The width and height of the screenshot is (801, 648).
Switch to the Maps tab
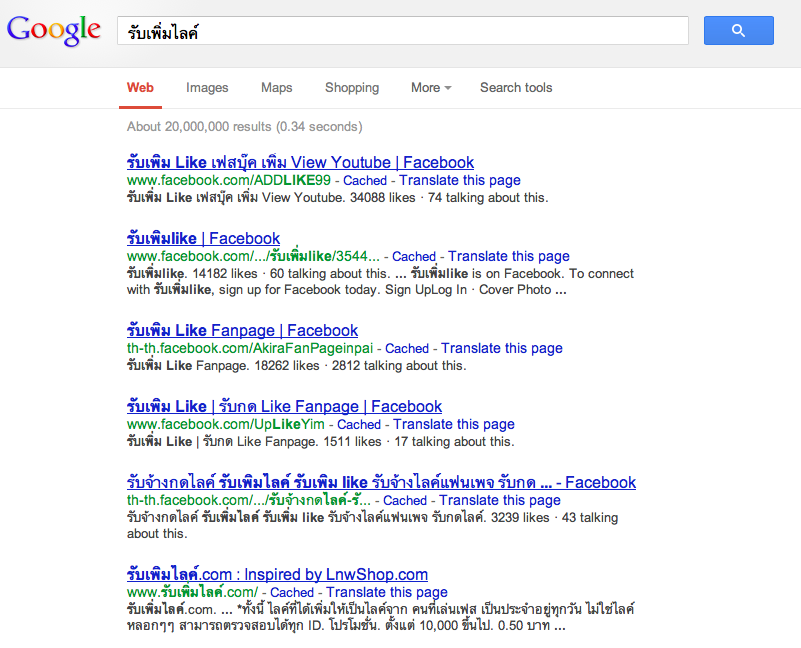point(276,87)
